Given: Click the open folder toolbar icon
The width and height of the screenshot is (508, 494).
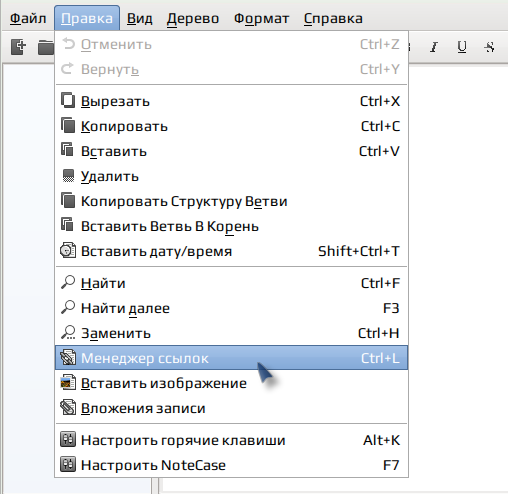Looking at the screenshot, I should (x=45, y=47).
